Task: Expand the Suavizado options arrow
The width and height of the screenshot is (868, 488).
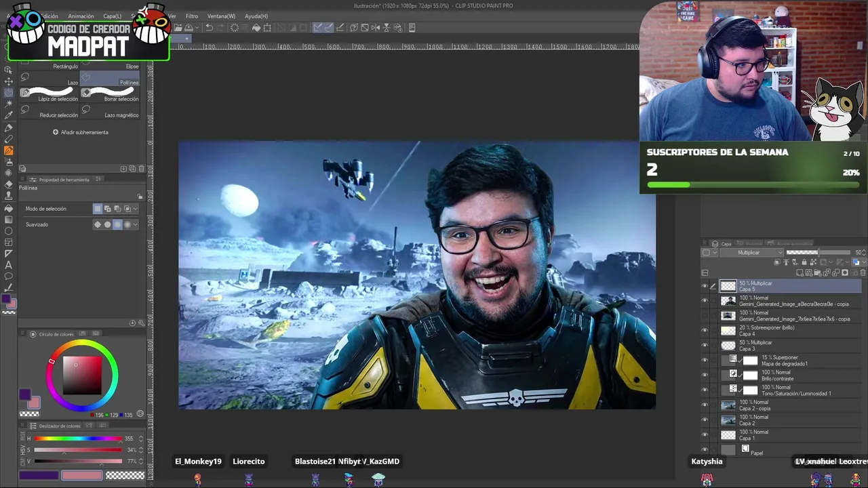Action: pos(136,224)
